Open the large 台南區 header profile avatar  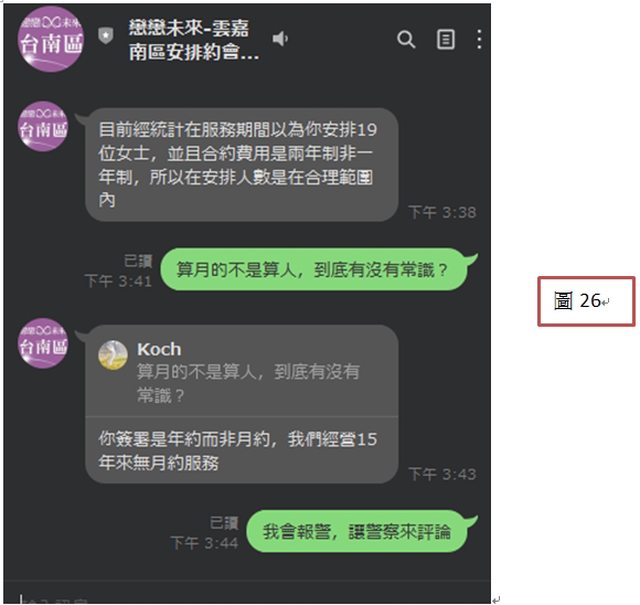pos(51,39)
